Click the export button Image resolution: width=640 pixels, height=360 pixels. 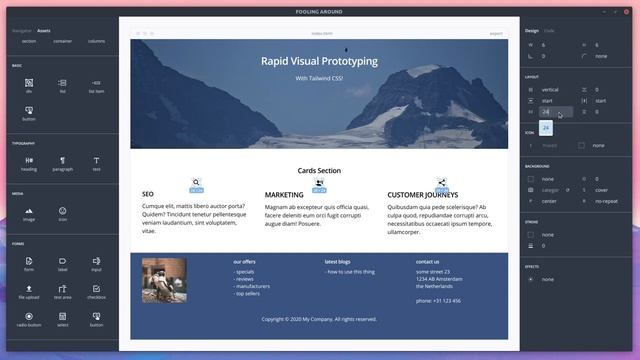click(x=496, y=33)
